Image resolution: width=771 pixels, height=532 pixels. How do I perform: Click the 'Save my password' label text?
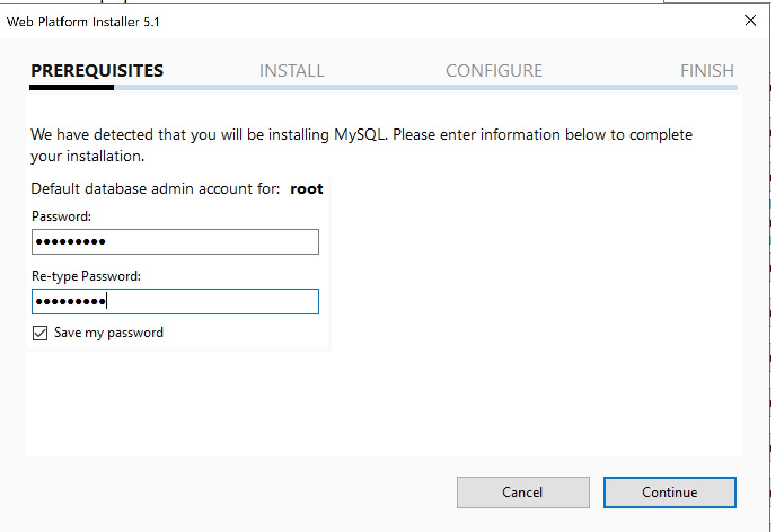pyautogui.click(x=108, y=333)
